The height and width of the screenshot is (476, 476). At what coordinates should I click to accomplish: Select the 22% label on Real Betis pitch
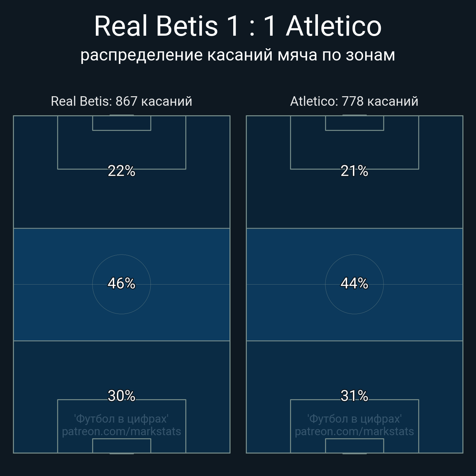(121, 171)
